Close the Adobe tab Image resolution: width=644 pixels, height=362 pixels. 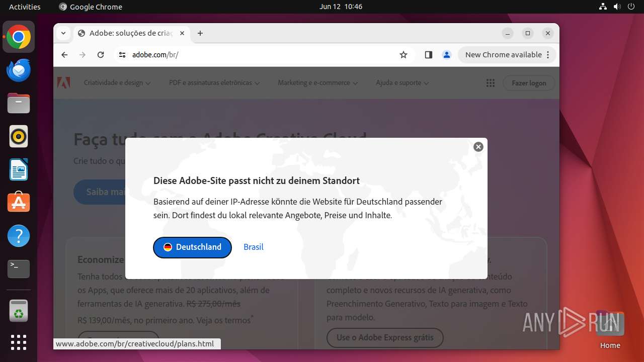pyautogui.click(x=182, y=33)
